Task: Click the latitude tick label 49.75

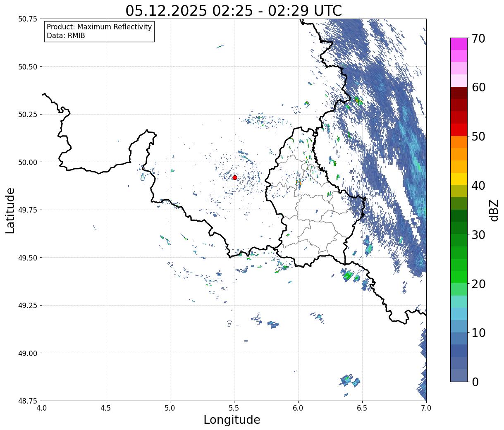Action: [28, 210]
